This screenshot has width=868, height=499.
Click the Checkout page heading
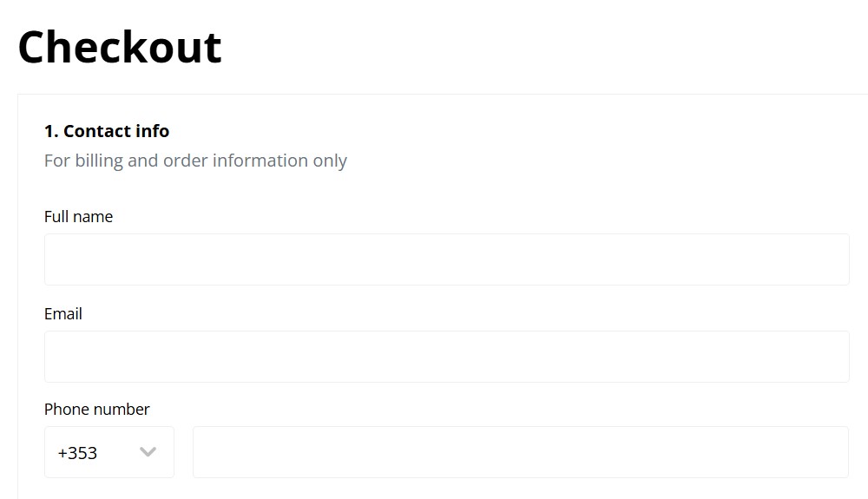[120, 47]
